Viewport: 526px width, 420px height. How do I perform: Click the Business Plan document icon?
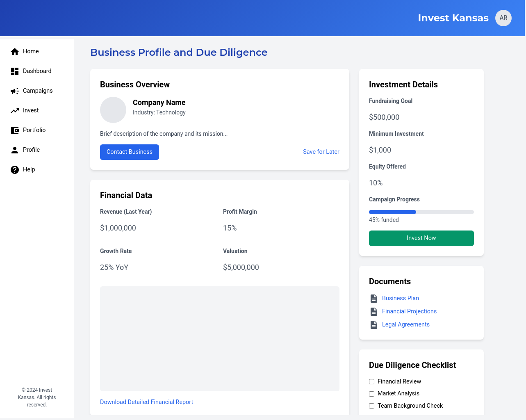coord(374,298)
